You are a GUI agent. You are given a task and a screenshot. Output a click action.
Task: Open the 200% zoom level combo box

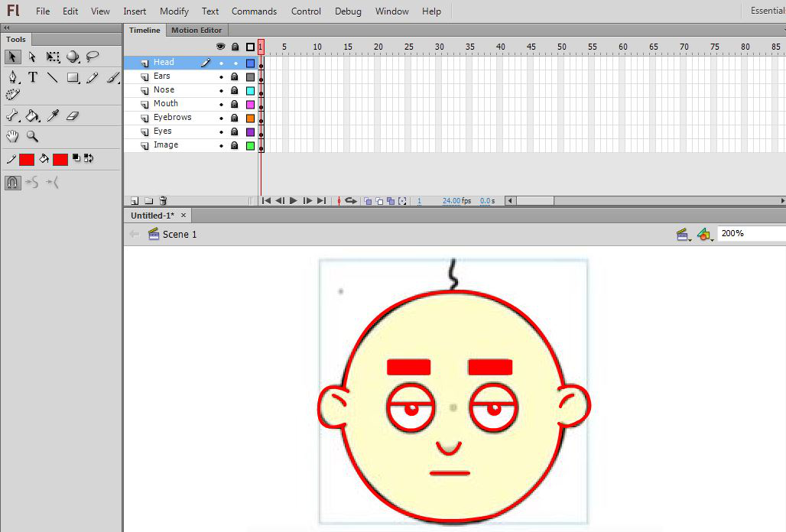[749, 233]
